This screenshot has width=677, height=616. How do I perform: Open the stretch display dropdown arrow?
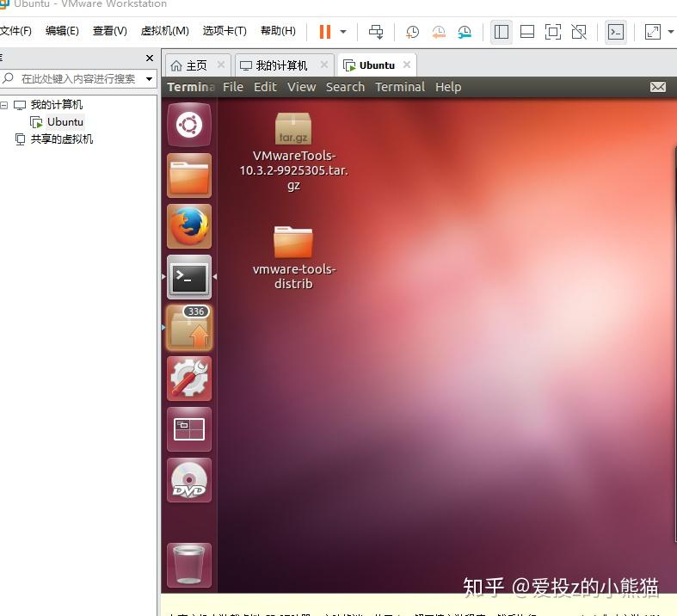coord(670,32)
